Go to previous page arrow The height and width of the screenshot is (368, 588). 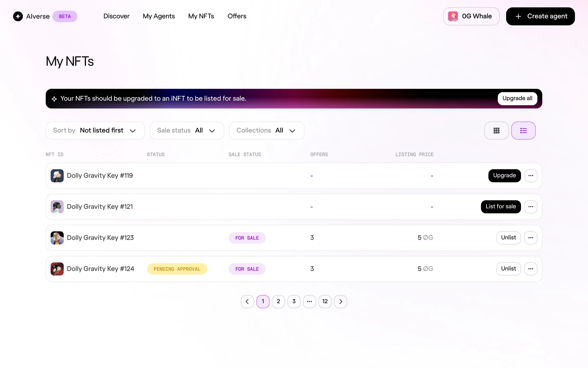pyautogui.click(x=247, y=302)
